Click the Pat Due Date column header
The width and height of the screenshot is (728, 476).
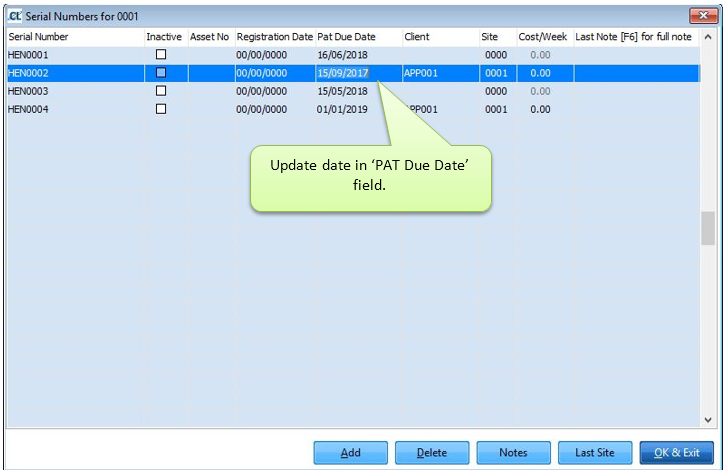(346, 37)
